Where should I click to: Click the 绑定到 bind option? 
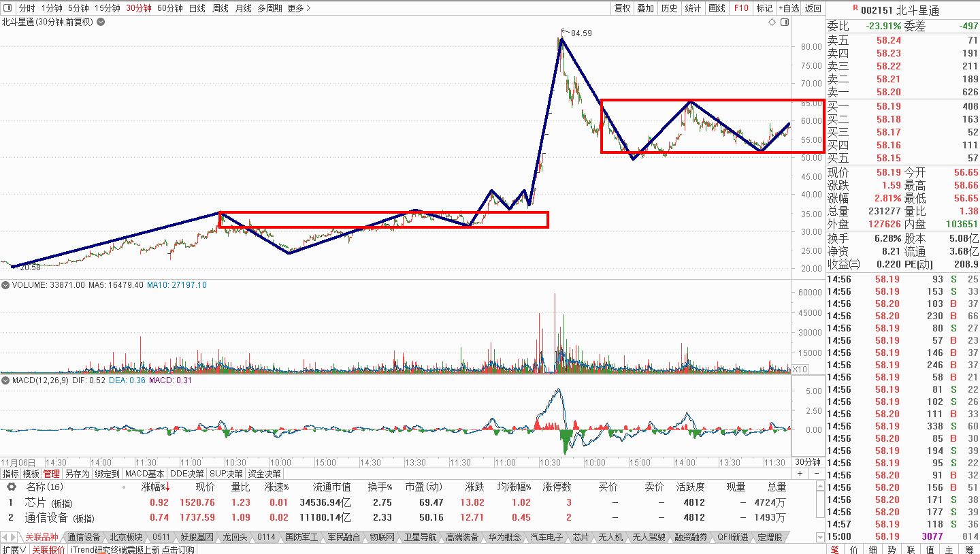click(x=107, y=474)
